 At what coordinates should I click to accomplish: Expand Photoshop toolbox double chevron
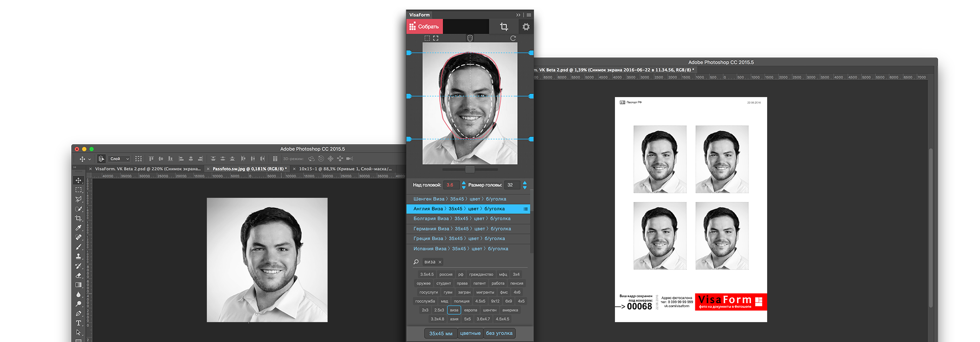click(75, 167)
